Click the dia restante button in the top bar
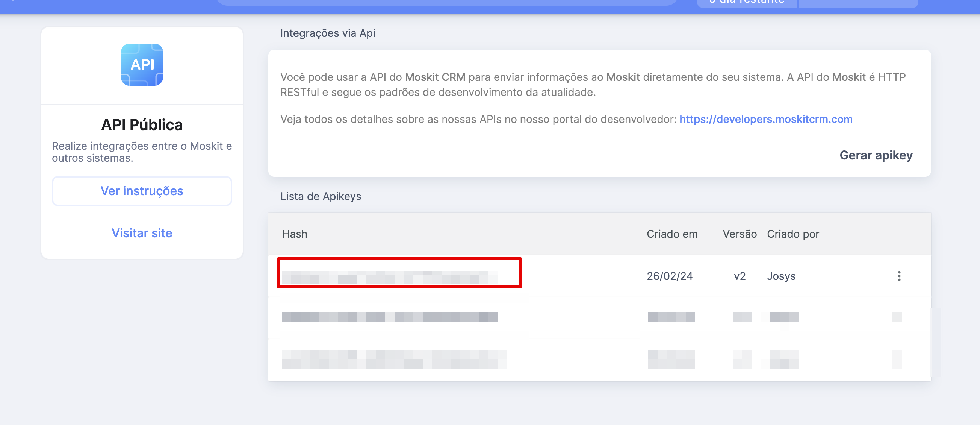 (x=746, y=2)
